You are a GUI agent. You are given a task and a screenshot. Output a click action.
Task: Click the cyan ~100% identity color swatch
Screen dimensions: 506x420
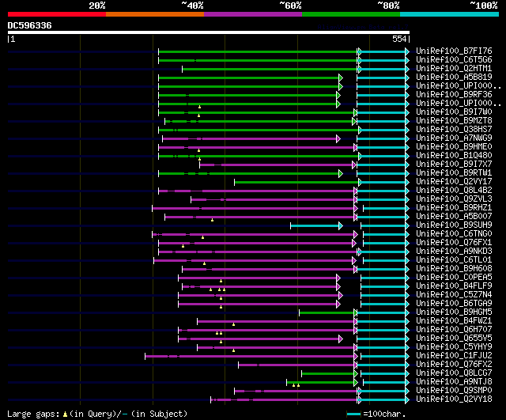tap(449, 14)
